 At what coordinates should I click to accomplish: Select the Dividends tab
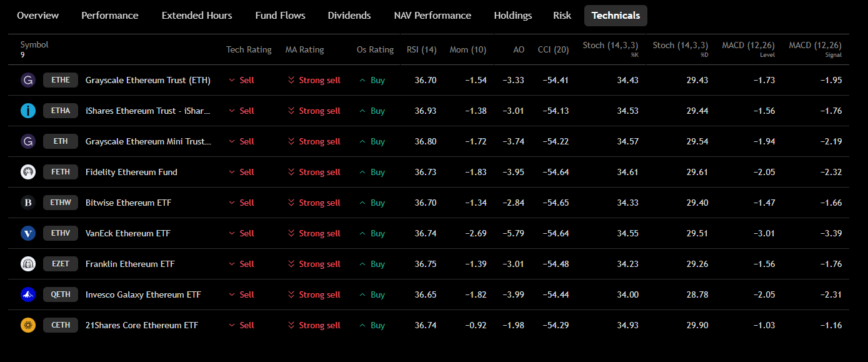(x=349, y=16)
